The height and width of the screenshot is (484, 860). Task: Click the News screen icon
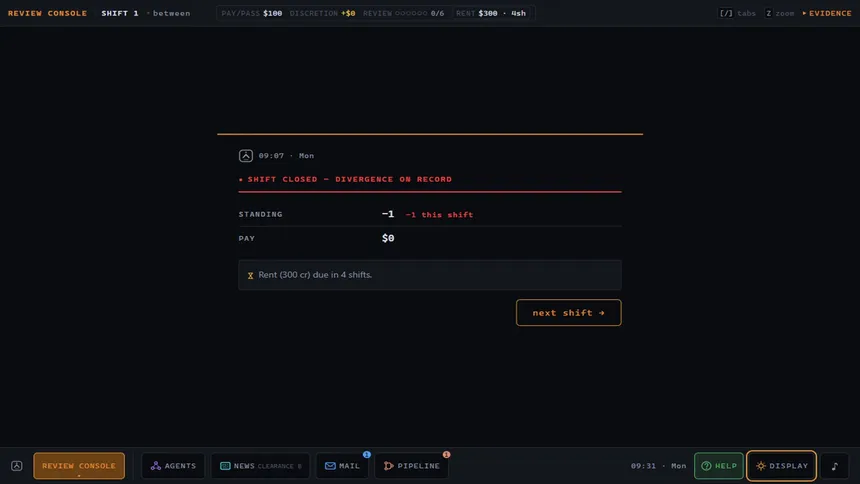(225, 465)
